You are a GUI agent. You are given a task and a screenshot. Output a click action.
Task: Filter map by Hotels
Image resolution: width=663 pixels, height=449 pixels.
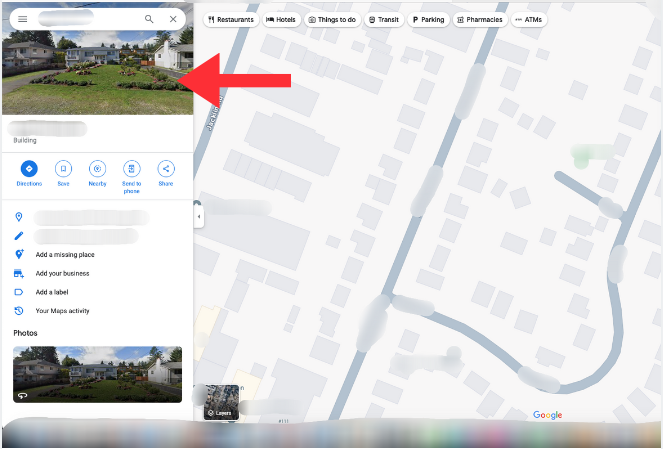tap(282, 19)
